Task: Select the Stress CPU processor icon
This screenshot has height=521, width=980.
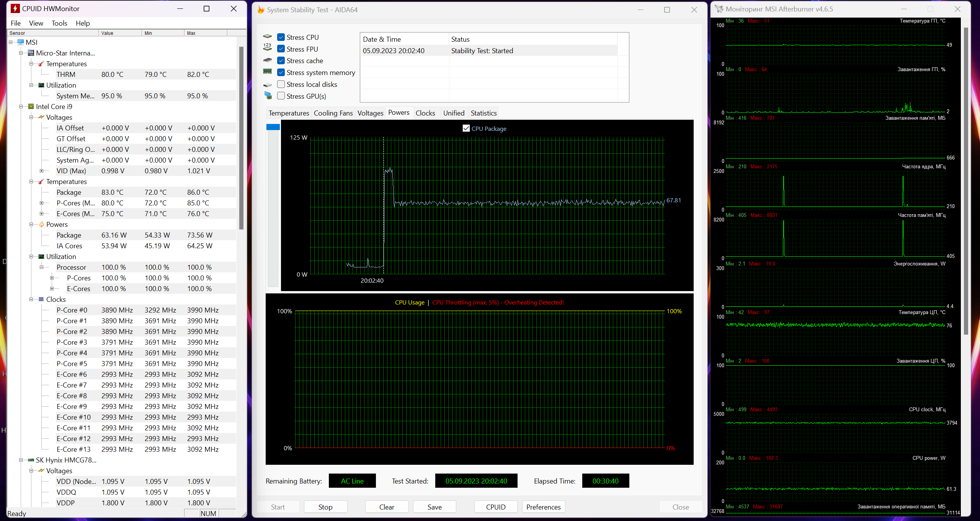Action: 268,37
